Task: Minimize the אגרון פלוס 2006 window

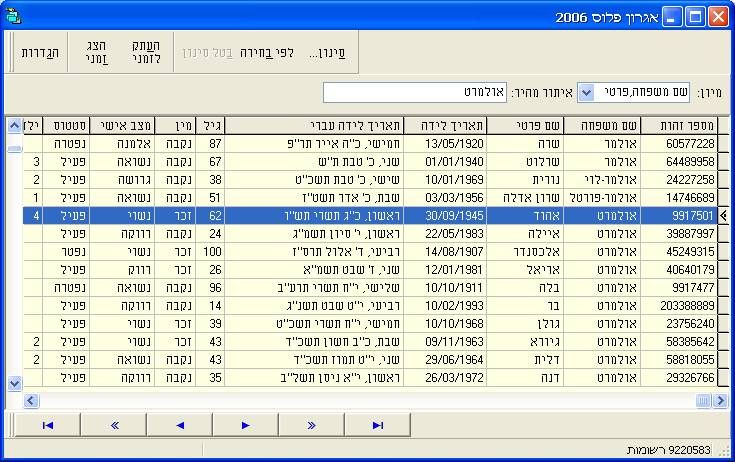Action: coord(672,17)
